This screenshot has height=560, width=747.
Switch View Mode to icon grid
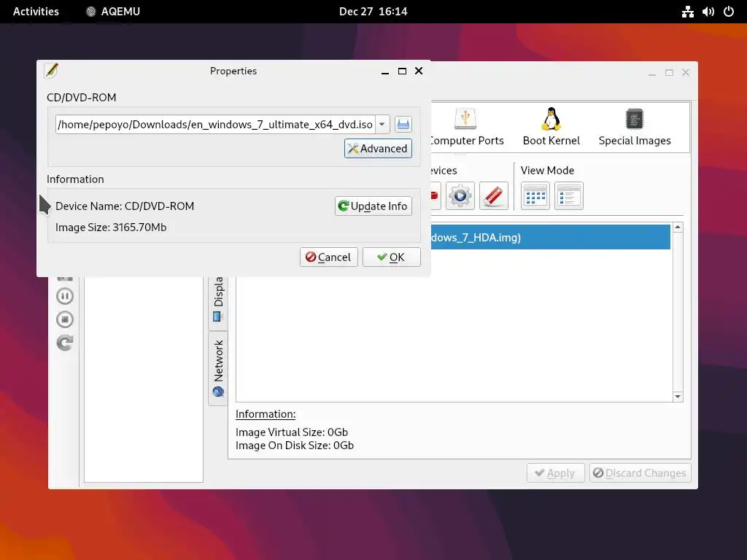coord(535,195)
